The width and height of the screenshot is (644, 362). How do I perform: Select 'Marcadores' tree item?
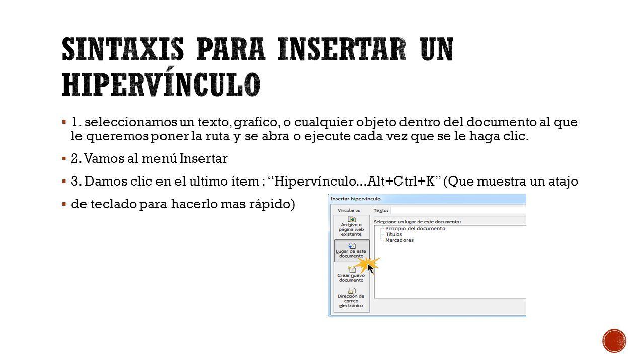point(399,240)
